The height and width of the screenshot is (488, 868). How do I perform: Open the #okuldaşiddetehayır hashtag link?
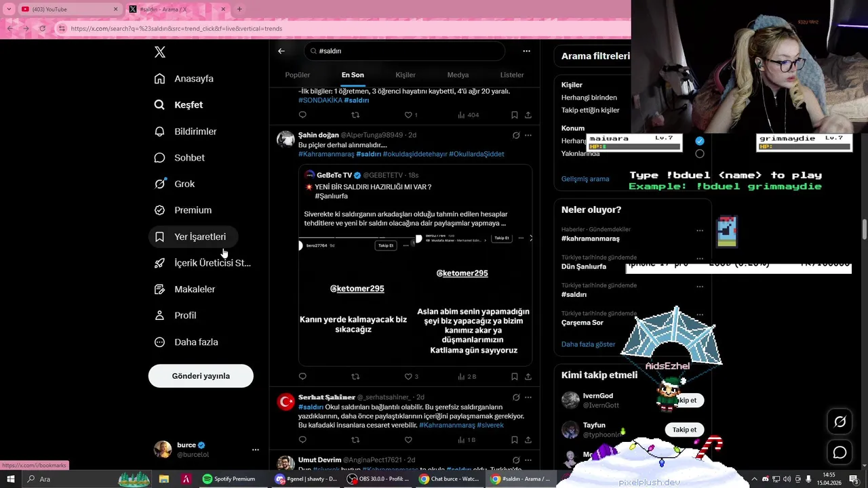click(415, 154)
